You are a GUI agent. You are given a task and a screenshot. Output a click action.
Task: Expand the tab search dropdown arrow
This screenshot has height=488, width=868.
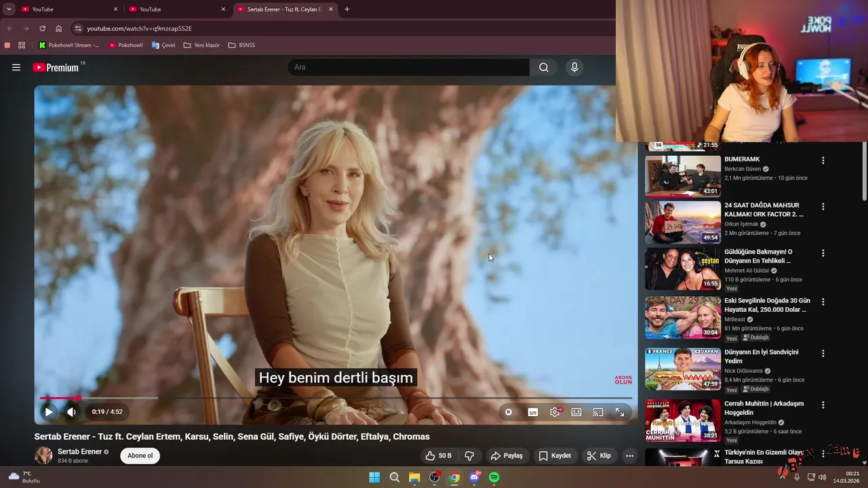coord(9,9)
